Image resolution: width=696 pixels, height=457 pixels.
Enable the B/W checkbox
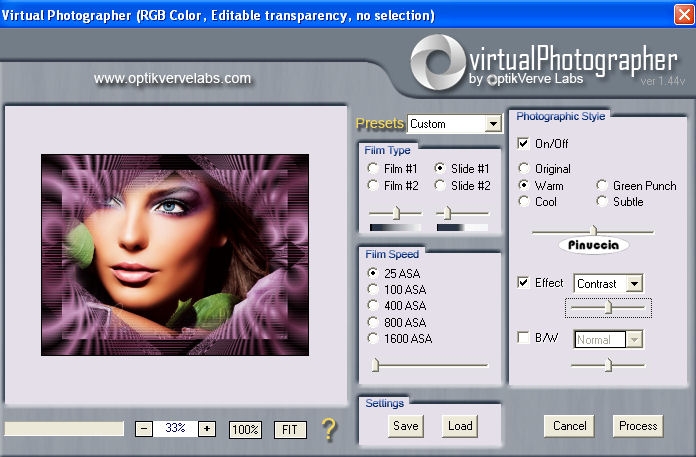click(x=523, y=338)
